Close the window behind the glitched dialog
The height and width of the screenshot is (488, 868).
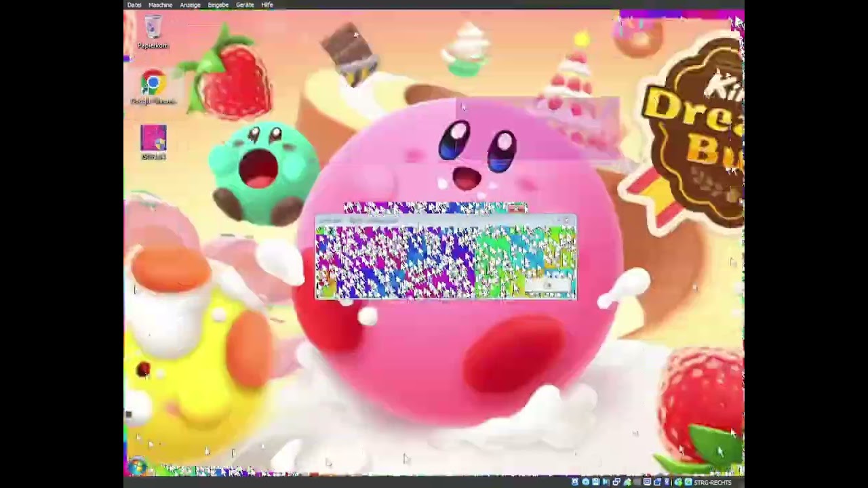(517, 207)
